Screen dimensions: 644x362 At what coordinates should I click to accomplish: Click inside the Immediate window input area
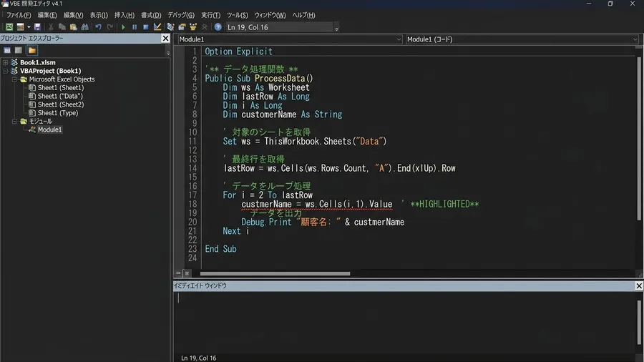pos(404,322)
